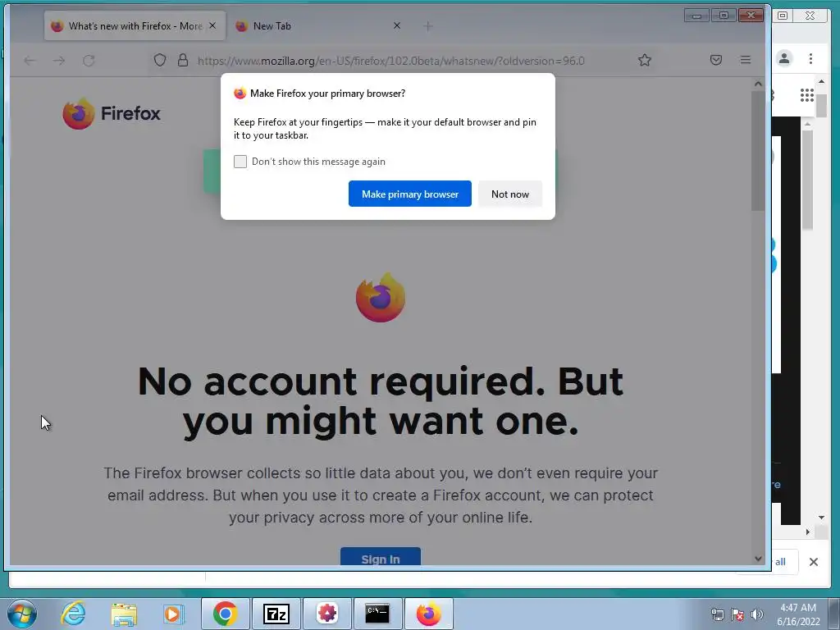Viewport: 840px width, 630px height.
Task: Click Firefox icon in taskbar
Action: (x=428, y=614)
